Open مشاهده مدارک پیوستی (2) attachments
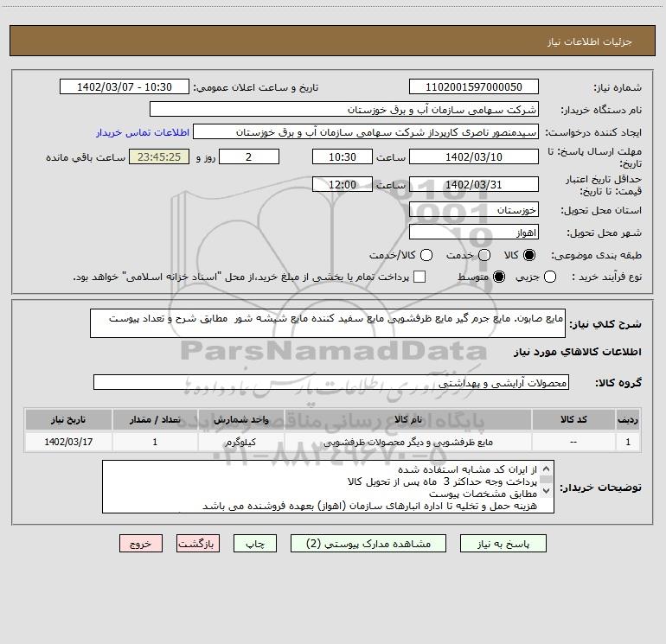Viewport: 666px width, 644px height. (x=368, y=544)
